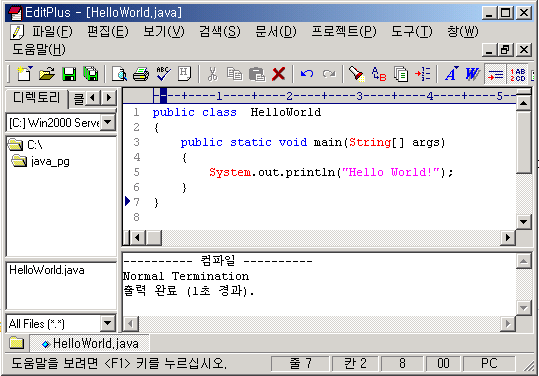This screenshot has width=539, height=376.
Task: Click the PC file format status field
Action: click(x=489, y=364)
